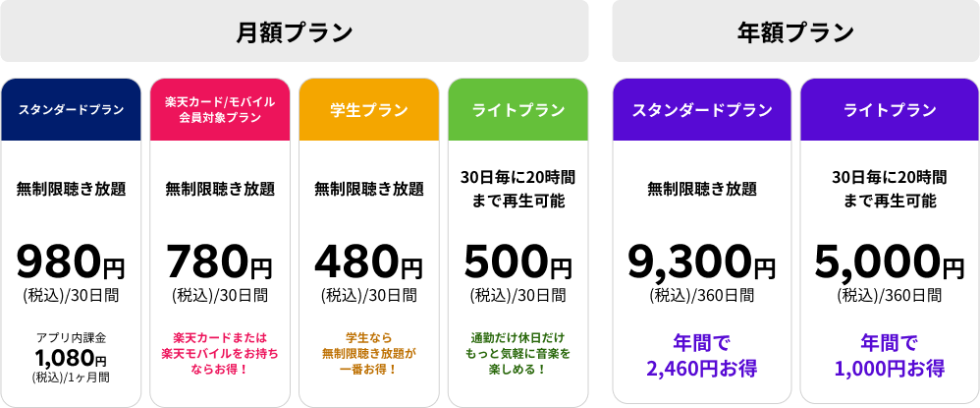
Task: Click the 年間で2,460円お得 savings text
Action: [x=702, y=356]
